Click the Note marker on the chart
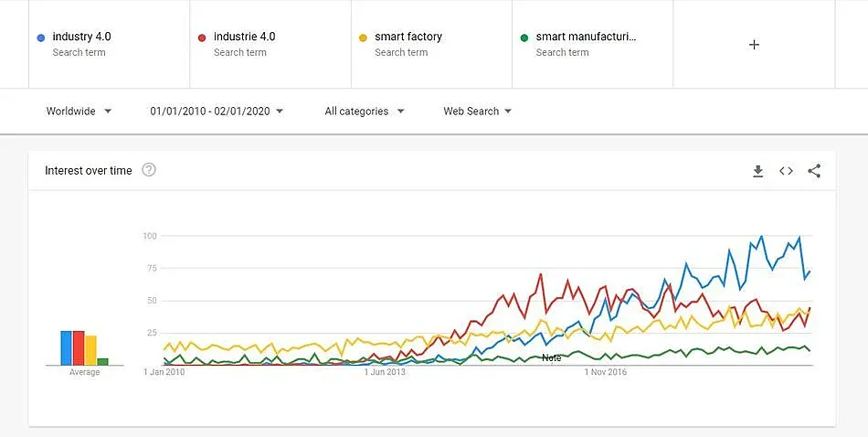This screenshot has width=868, height=437. pos(552,357)
